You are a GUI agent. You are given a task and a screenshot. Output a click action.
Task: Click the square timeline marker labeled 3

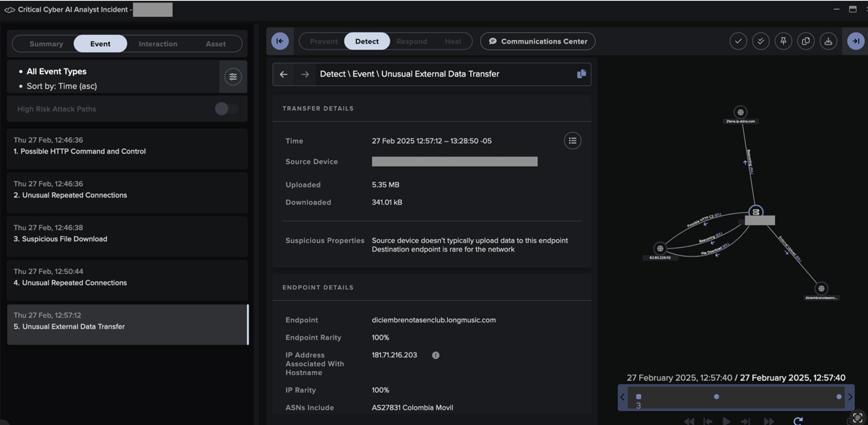tap(638, 396)
